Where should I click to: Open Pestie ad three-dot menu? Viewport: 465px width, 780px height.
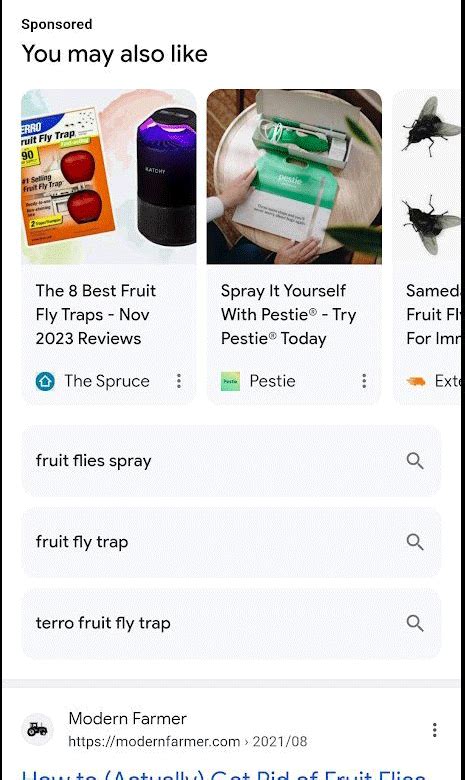365,381
